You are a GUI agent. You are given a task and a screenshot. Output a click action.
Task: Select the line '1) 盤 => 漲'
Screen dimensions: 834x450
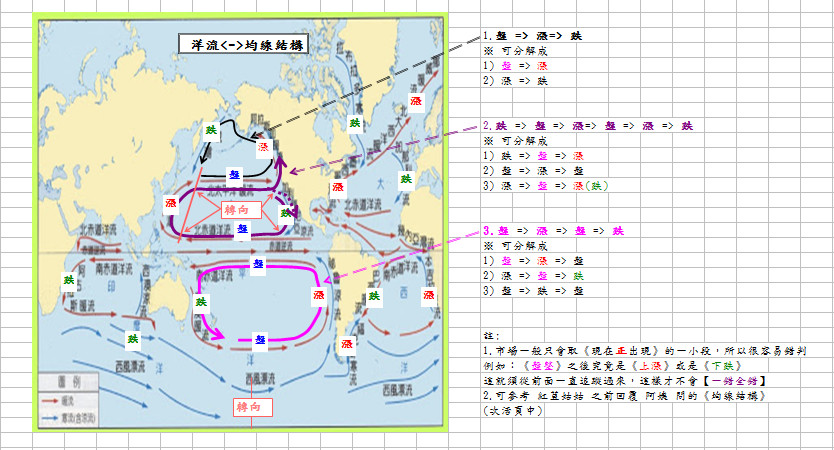(515, 66)
